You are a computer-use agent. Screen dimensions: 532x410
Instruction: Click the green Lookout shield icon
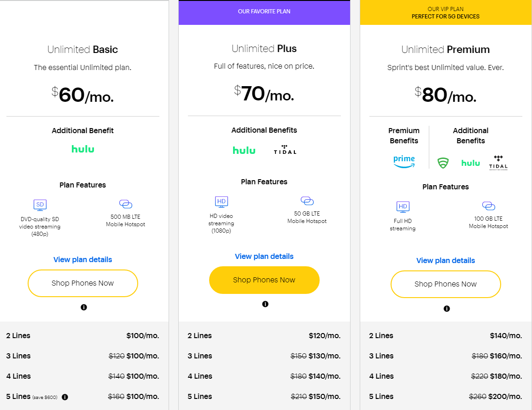point(443,163)
